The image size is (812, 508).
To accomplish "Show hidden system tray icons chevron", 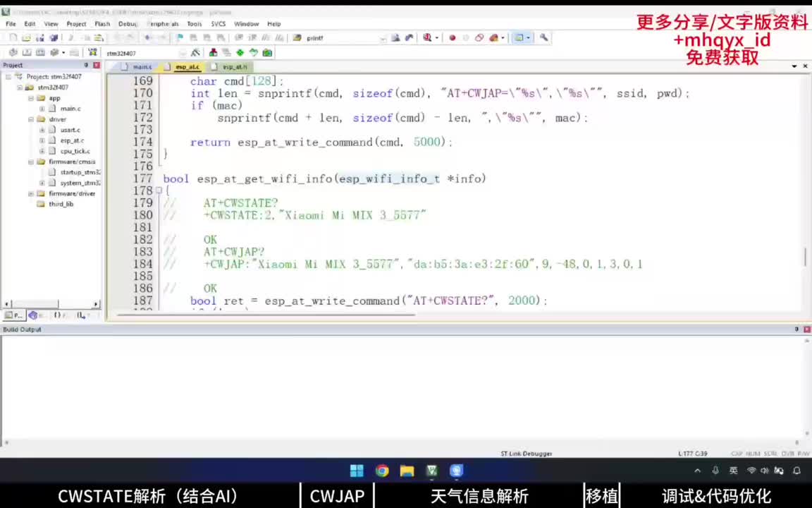I will 698,471.
